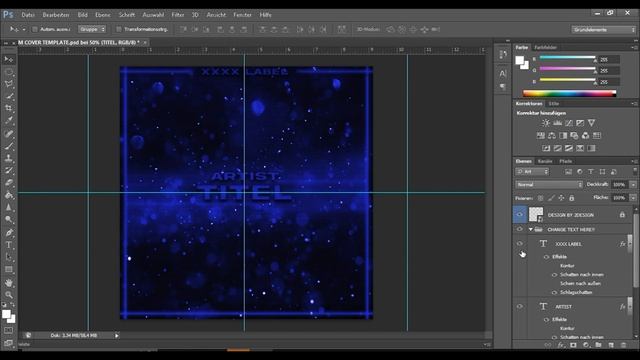This screenshot has height=360, width=640.
Task: Hide the CHANGE TEXT HERE! group
Action: pyautogui.click(x=520, y=229)
